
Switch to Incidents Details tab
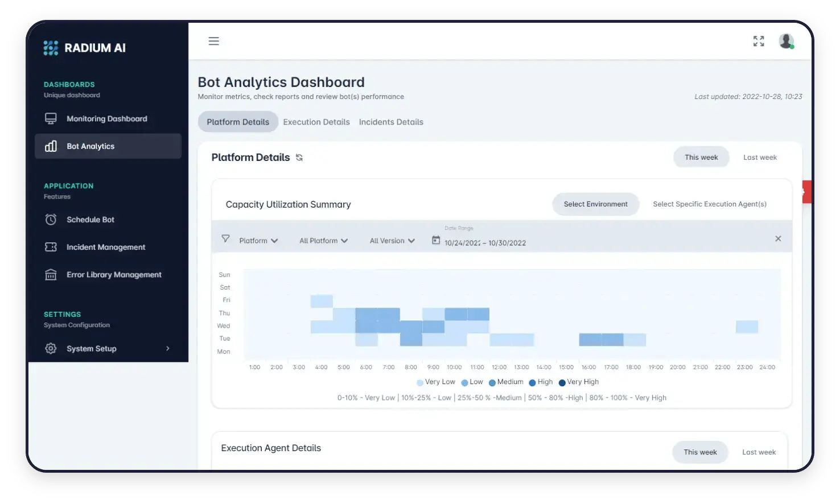[391, 122]
